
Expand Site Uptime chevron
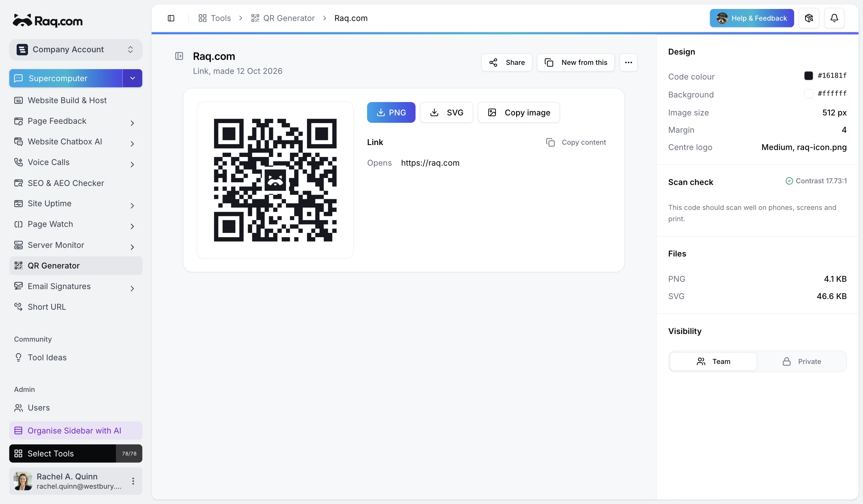click(x=132, y=206)
